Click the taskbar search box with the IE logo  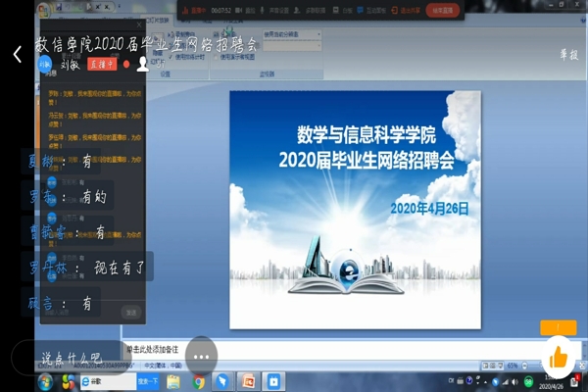pos(109,381)
